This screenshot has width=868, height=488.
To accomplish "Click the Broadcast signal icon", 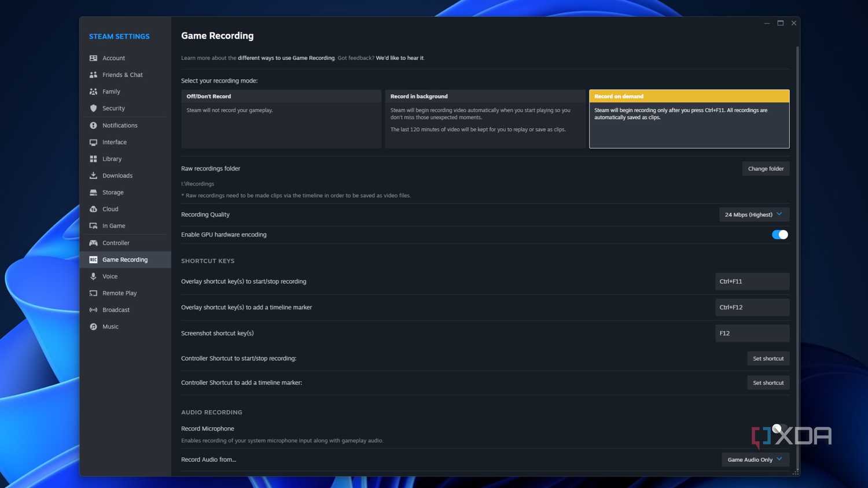I will pyautogui.click(x=93, y=310).
